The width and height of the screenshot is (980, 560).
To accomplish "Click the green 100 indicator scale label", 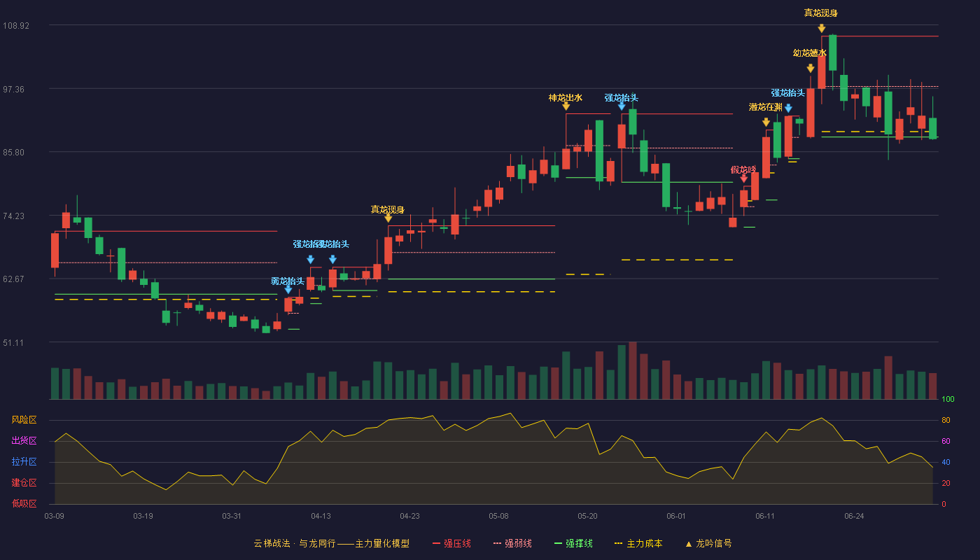I will [x=948, y=400].
